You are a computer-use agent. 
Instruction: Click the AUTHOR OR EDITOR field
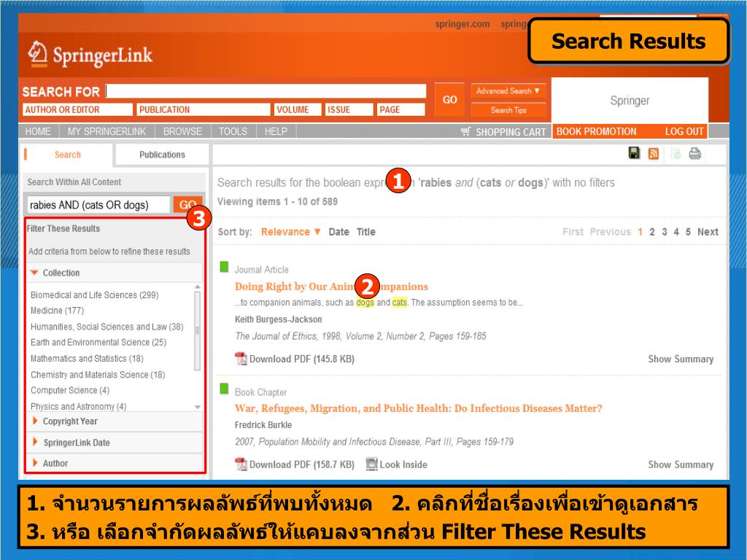77,109
